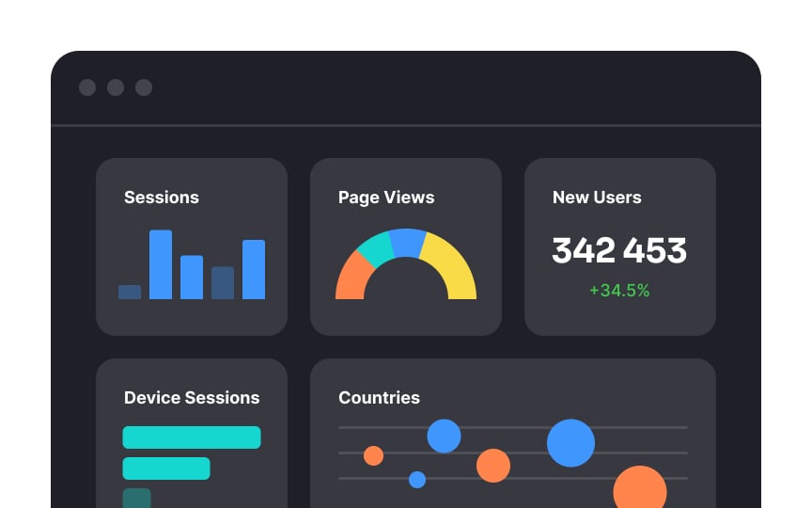Click the Page Views card title
The height and width of the screenshot is (508, 812).
coord(386,198)
